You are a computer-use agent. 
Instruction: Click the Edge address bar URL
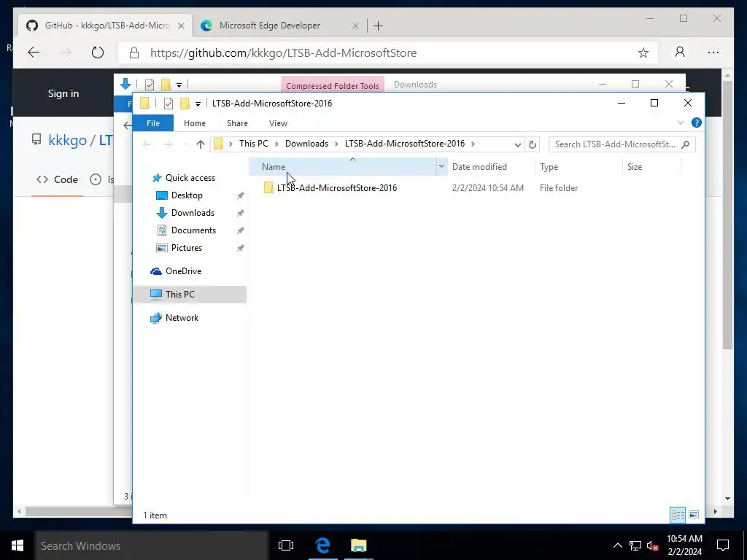(284, 52)
